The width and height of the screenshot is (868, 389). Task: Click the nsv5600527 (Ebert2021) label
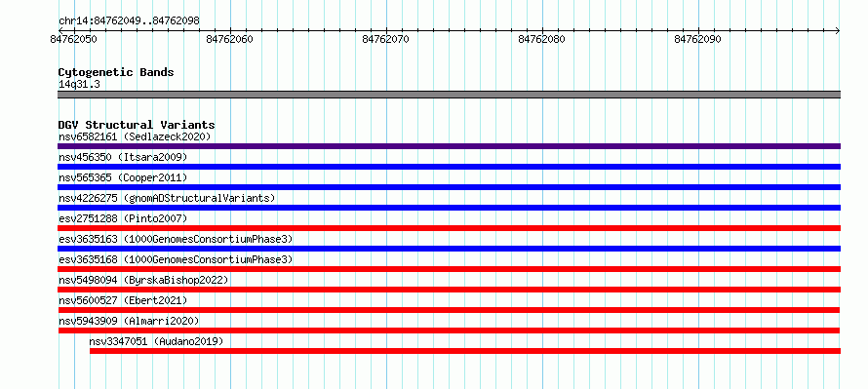(x=123, y=300)
